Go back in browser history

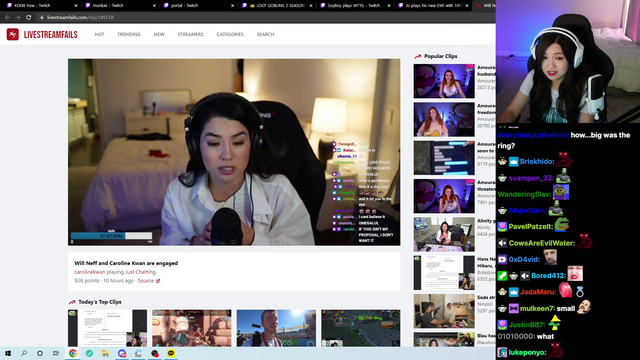click(x=7, y=17)
